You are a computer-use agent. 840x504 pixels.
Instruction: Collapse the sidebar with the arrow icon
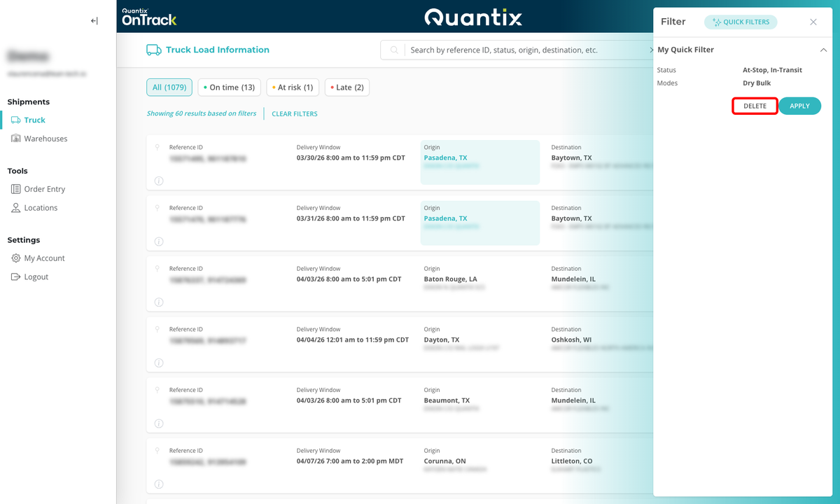94,20
